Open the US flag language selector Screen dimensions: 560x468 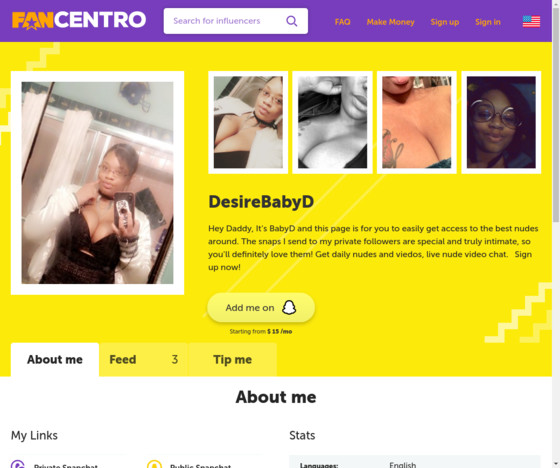[x=531, y=21]
